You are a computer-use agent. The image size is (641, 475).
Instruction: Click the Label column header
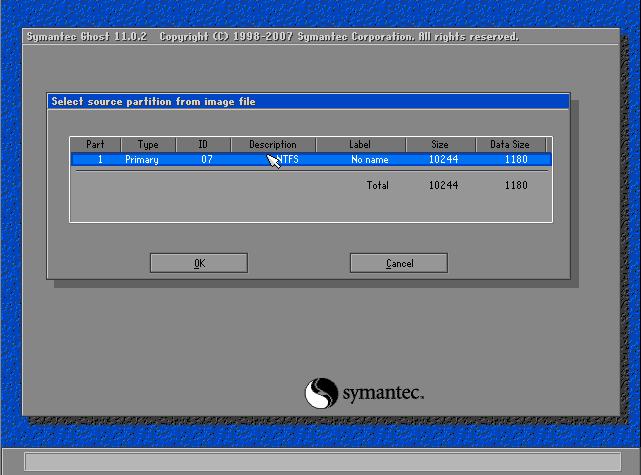pyautogui.click(x=360, y=144)
